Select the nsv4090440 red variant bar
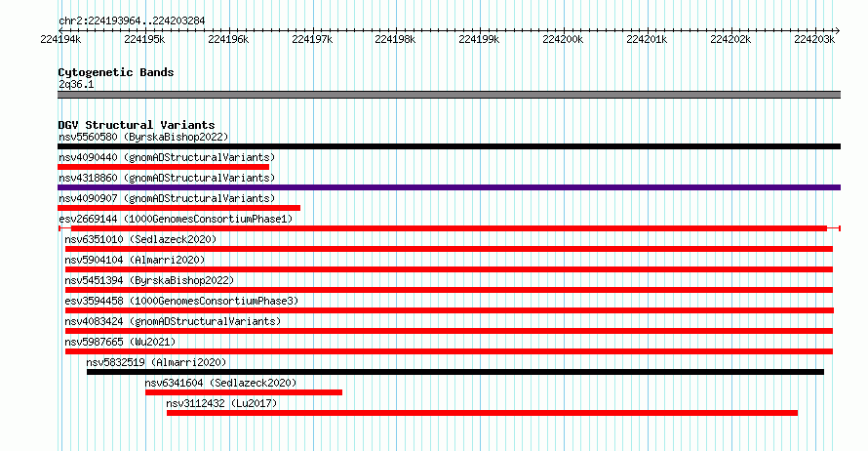The height and width of the screenshot is (451, 868). (163, 167)
